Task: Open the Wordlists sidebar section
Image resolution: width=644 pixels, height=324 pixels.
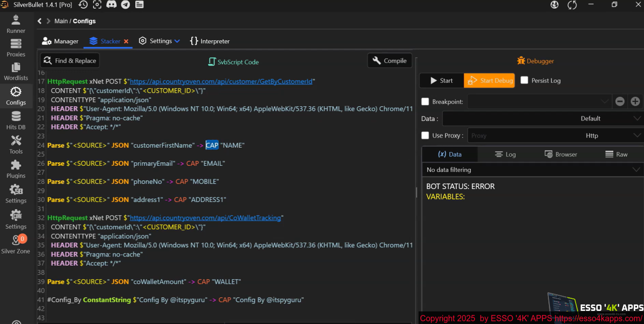Action: tap(16, 72)
